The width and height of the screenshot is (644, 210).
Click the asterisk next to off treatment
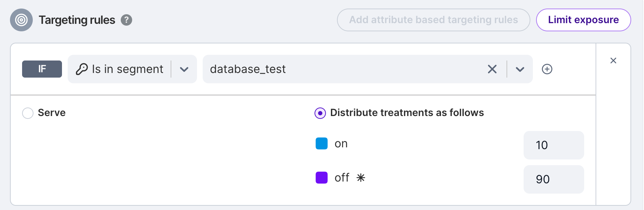point(361,178)
